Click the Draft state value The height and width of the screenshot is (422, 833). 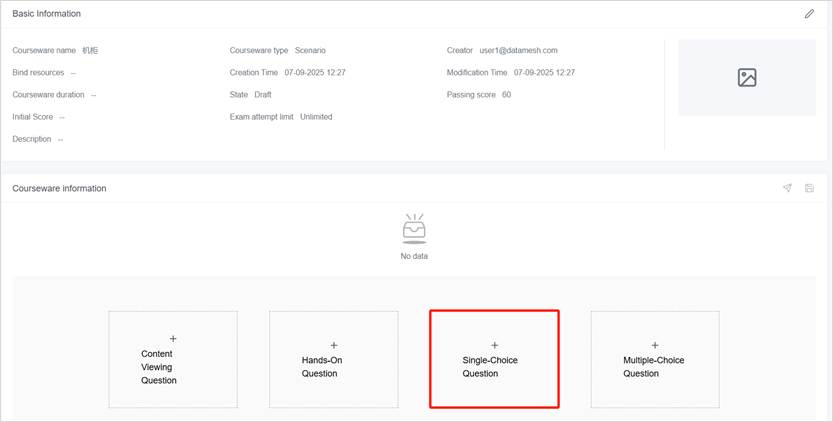tap(263, 95)
